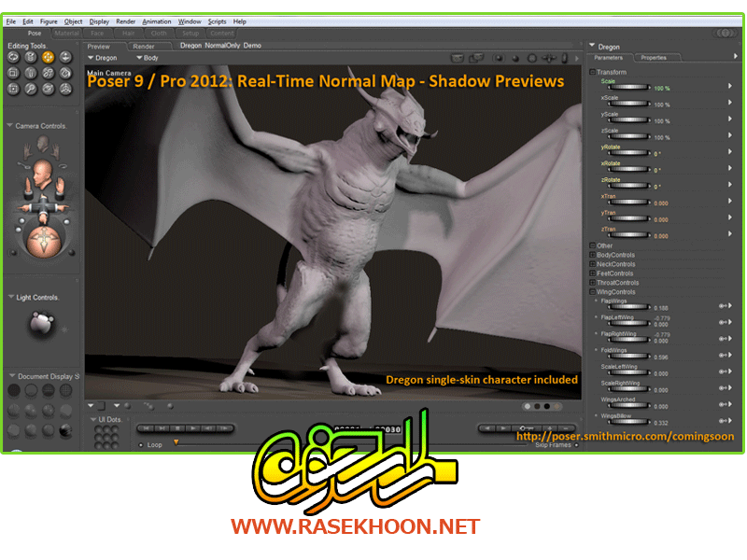Select the Translate In/Out tool
Image resolution: width=747 pixels, height=560 pixels.
[x=65, y=57]
